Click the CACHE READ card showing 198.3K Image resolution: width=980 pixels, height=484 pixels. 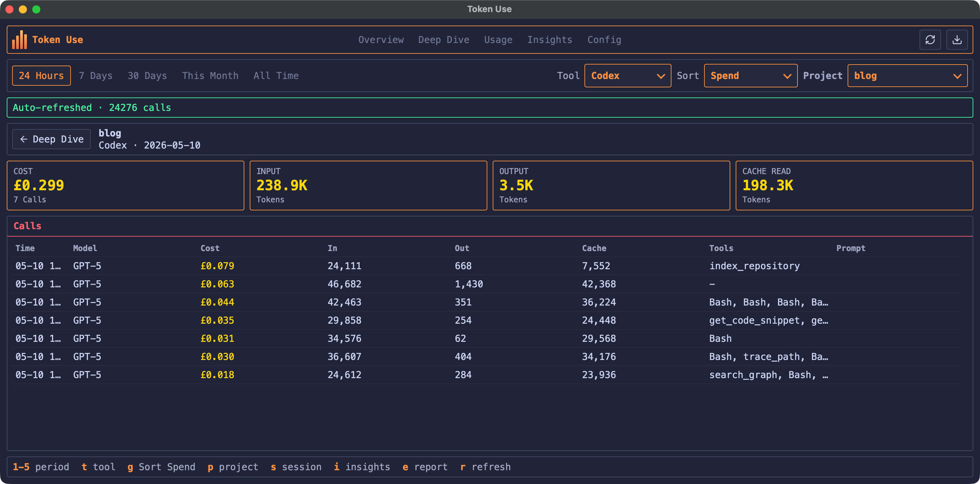click(854, 186)
